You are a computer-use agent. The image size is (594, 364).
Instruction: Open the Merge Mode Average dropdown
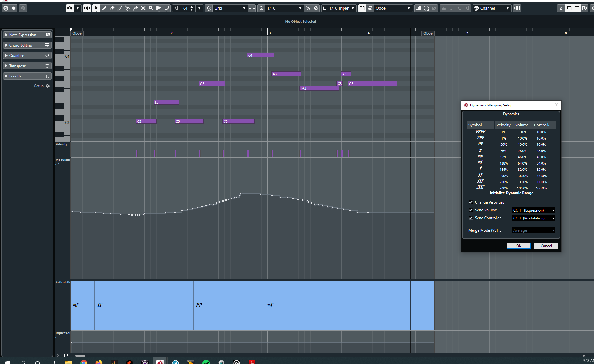pos(534,230)
